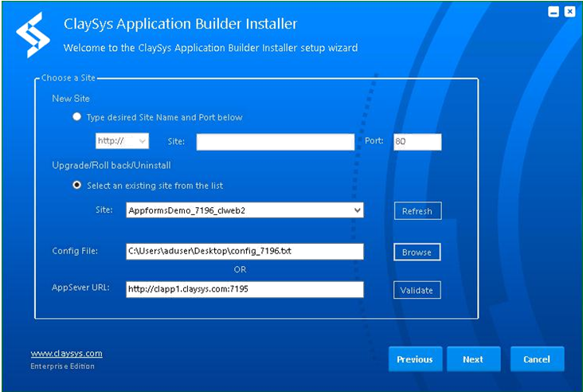This screenshot has width=583, height=392.
Task: Click the 'Upgrade/Roll back/Uninstall' heading
Action: point(112,166)
